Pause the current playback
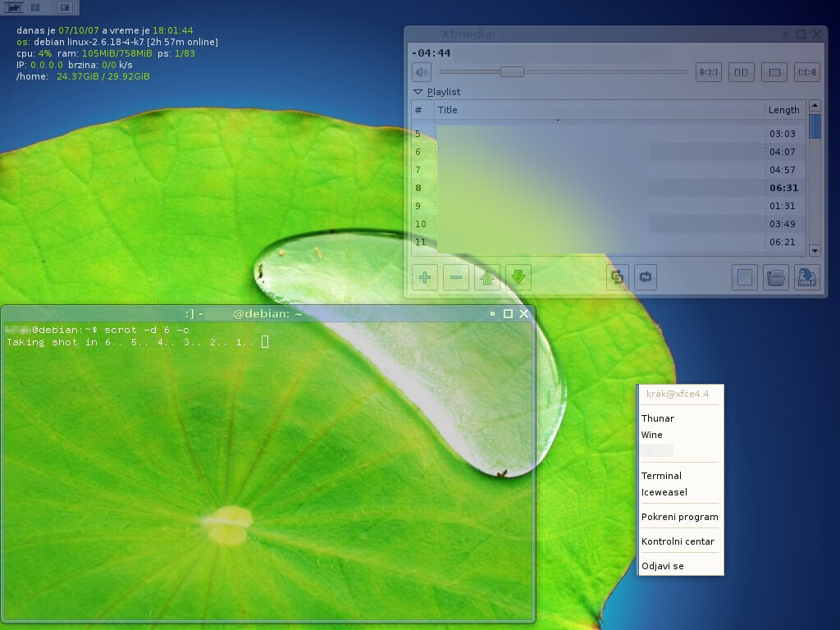This screenshot has height=630, width=840. click(741, 71)
